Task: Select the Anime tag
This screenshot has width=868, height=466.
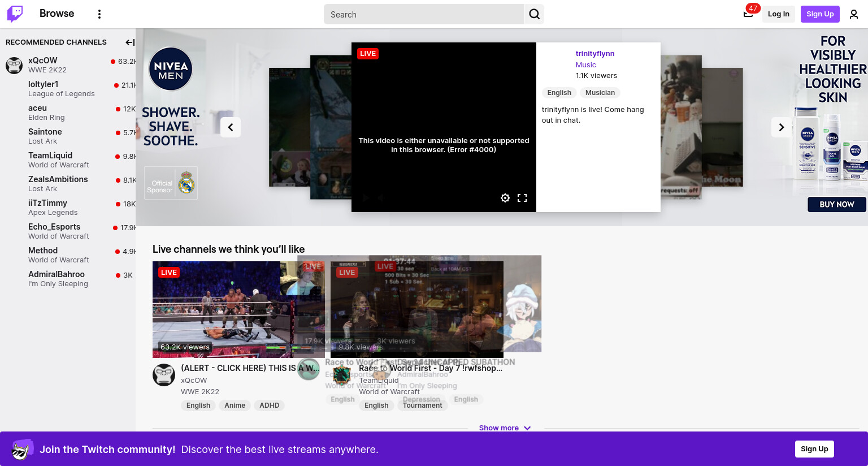Action: (235, 405)
